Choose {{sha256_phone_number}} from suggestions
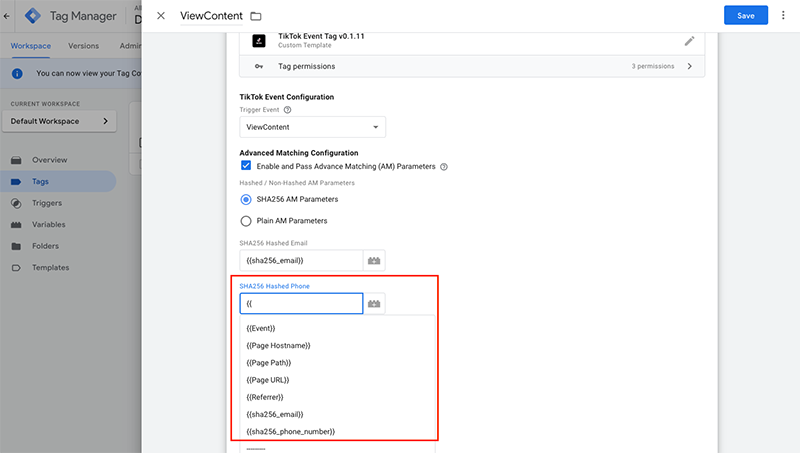 [291, 431]
